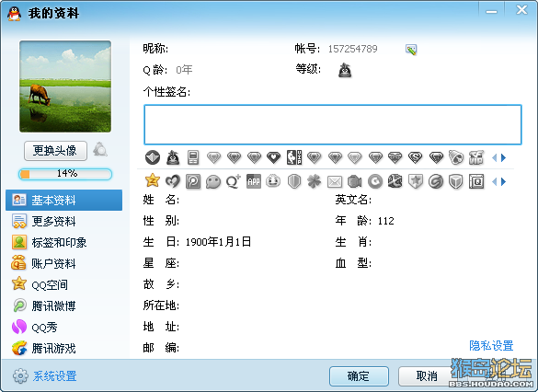
Task: Open 系统设置 link at bottom left
Action: [x=54, y=376]
